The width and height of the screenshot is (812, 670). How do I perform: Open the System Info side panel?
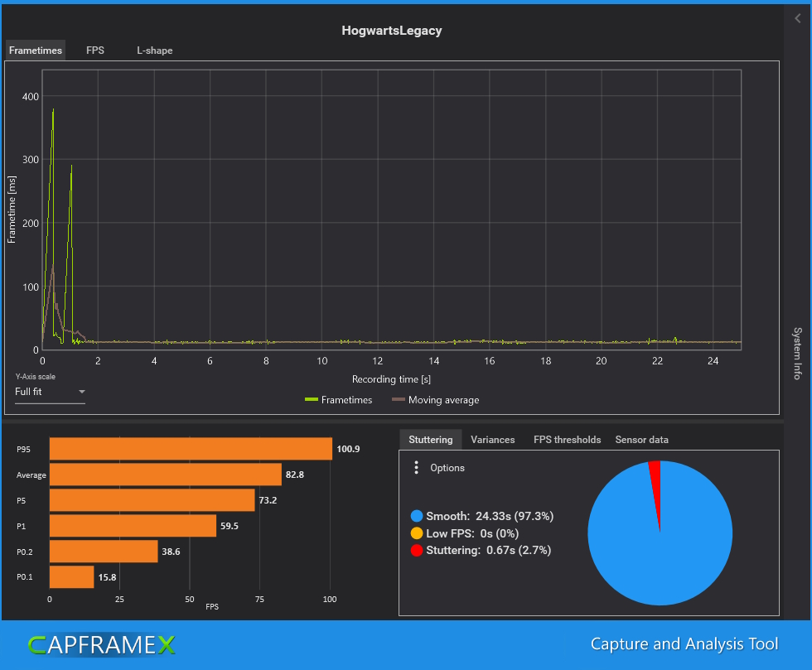797,353
